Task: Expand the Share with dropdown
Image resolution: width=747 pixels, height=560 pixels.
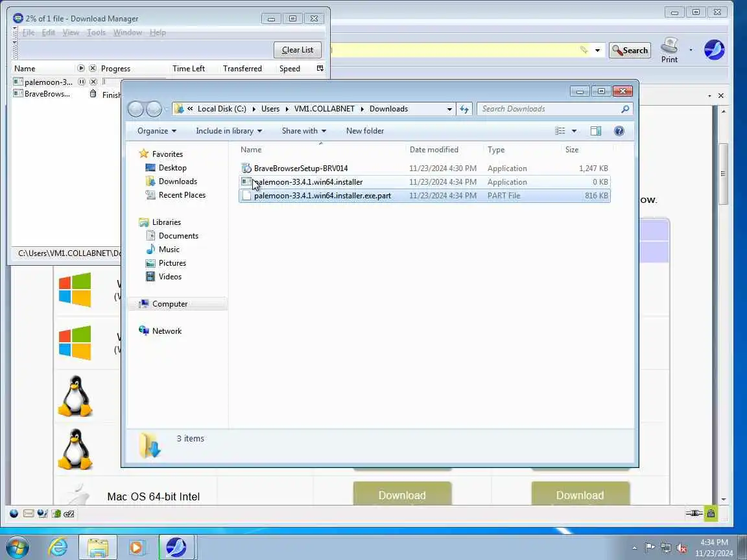Action: 304,131
